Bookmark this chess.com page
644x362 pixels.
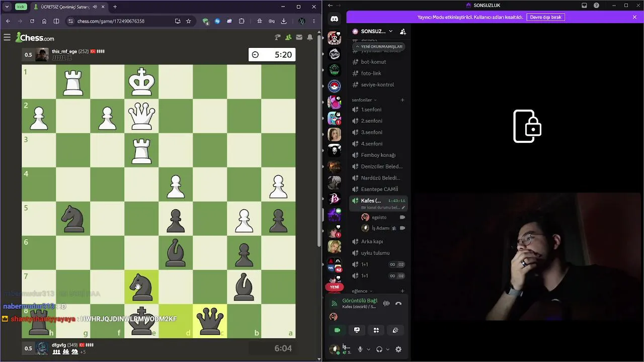[189, 21]
